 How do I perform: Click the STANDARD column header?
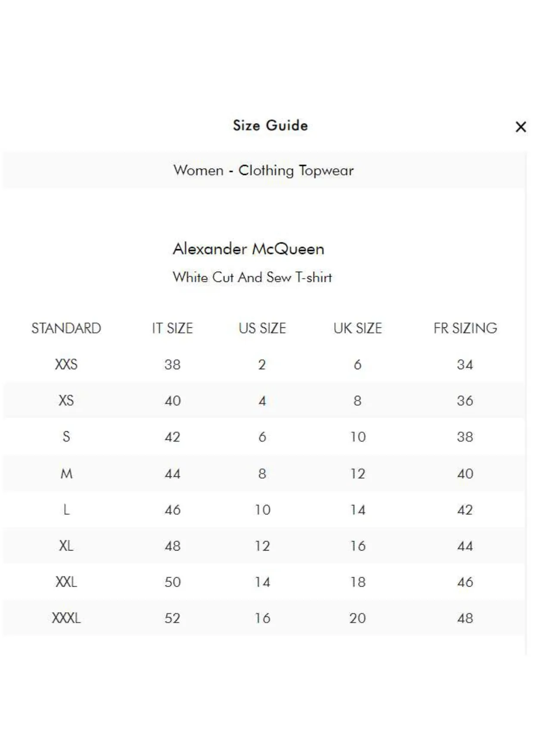point(66,328)
